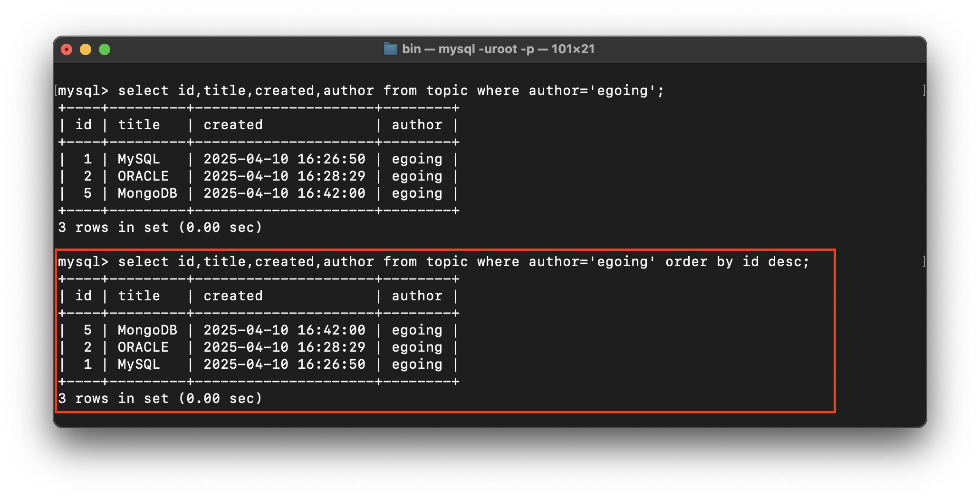Click 'egoing' in the MySQL row of first table
This screenshot has width=980, height=498.
tap(417, 160)
